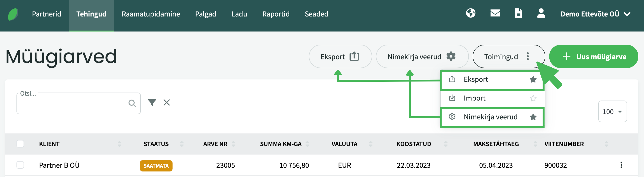Screen dimensions: 644x178
Task: Open the envelope messages icon
Action: pyautogui.click(x=495, y=13)
